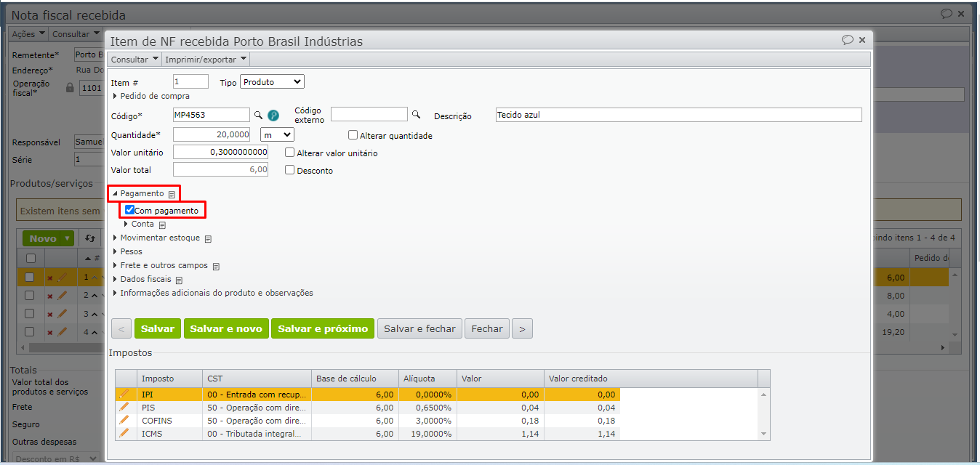Click pencil icon on the COFINS row
The width and height of the screenshot is (980, 465).
(124, 420)
